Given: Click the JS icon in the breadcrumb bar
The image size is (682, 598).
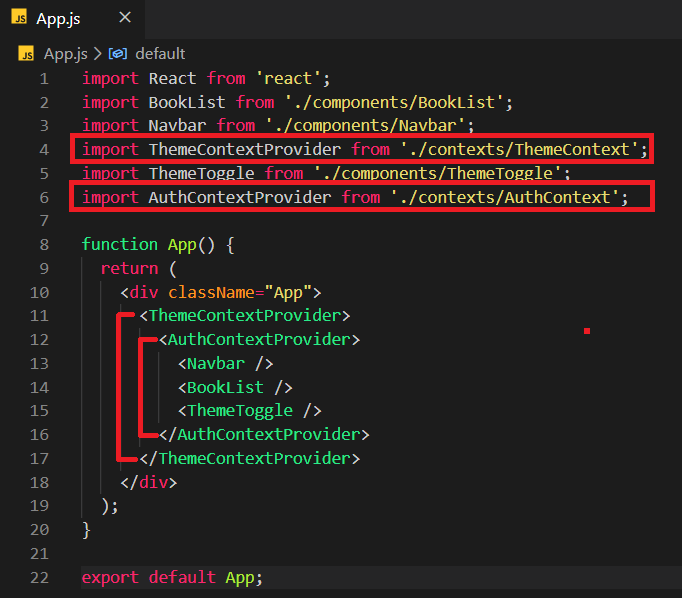Looking at the screenshot, I should (x=27, y=54).
